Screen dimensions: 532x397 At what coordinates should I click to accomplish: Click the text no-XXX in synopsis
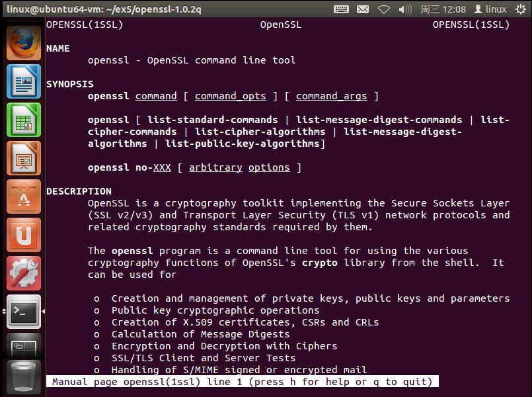[153, 167]
